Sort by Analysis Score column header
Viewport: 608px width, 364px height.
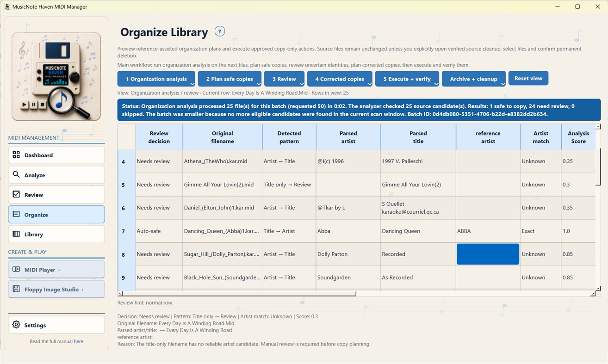coord(578,137)
